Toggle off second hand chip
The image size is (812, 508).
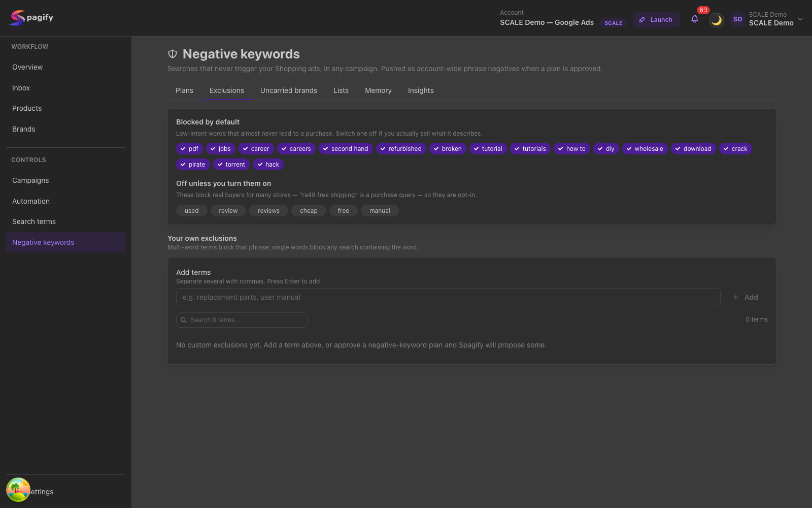(346, 149)
